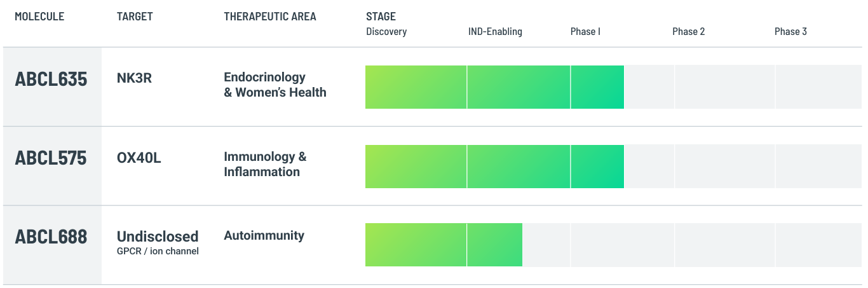This screenshot has width=868, height=288.
Task: Click the MOLECULE column header
Action: pyautogui.click(x=39, y=17)
